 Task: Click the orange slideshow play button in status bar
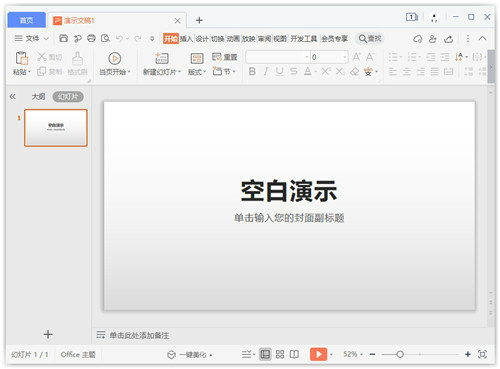tap(318, 354)
